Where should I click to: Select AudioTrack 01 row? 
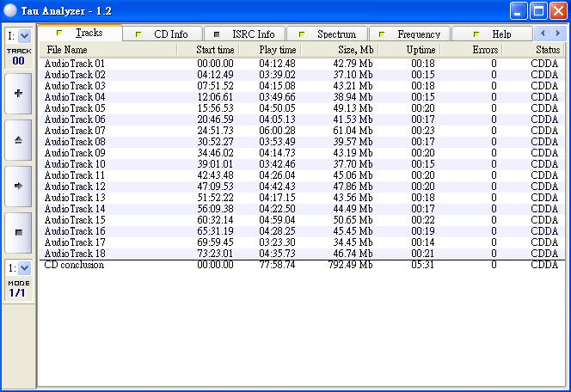click(x=302, y=64)
